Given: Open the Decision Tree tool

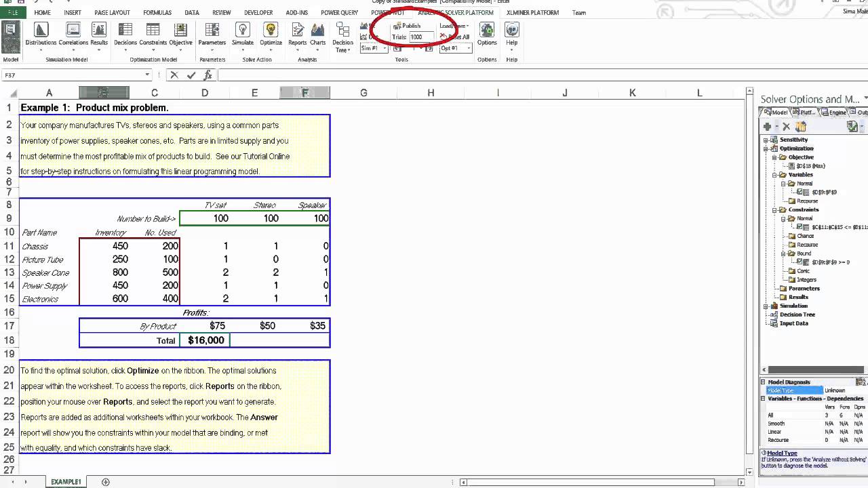Looking at the screenshot, I should tap(342, 37).
